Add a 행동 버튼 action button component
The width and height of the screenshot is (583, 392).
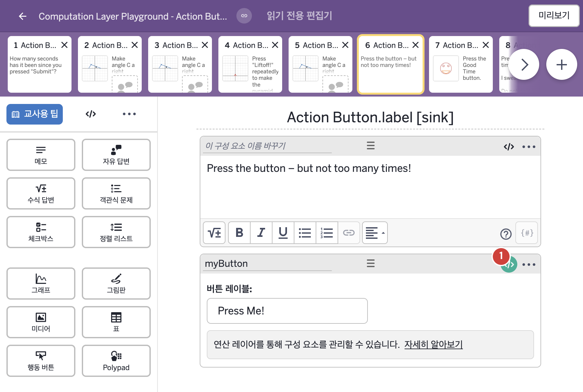point(41,361)
